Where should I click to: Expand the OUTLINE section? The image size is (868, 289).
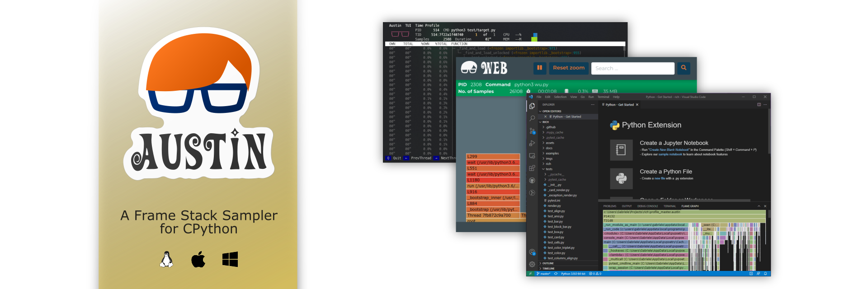coord(540,263)
